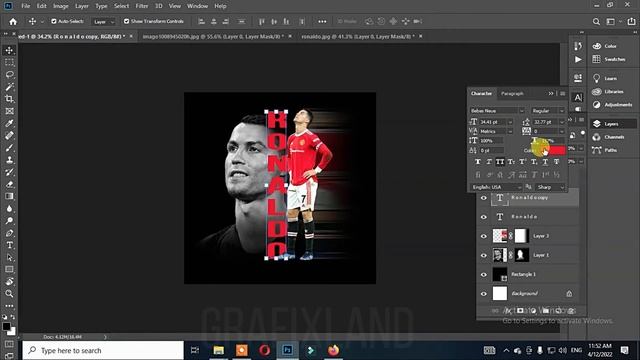Switch to the Paragraph tab
The image size is (640, 360).
coord(512,93)
